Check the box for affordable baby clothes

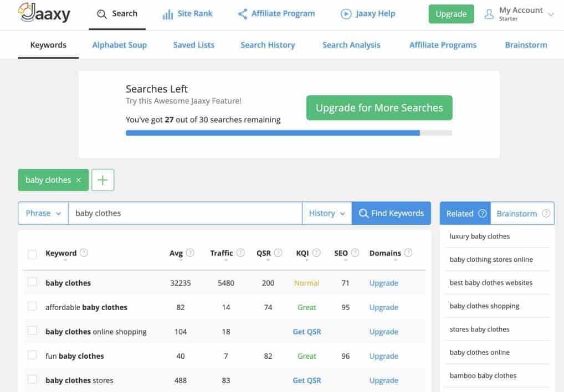click(32, 306)
